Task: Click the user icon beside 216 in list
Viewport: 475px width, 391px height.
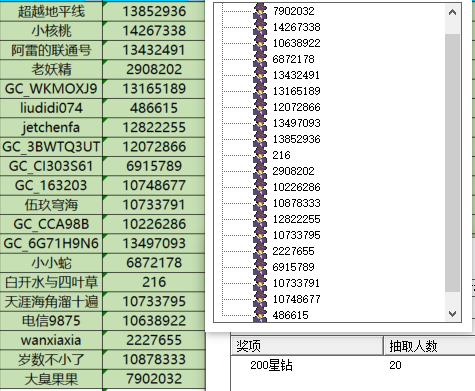Action: pos(260,155)
